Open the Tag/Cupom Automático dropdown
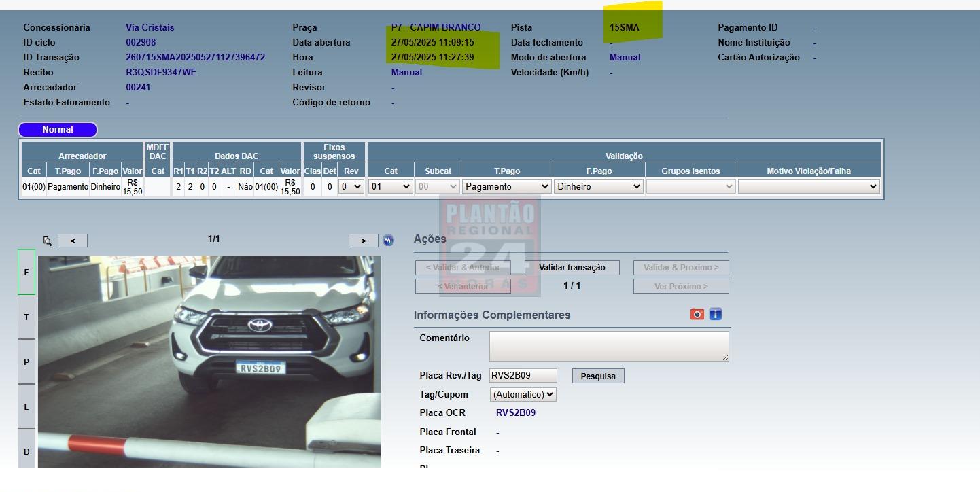 [523, 394]
